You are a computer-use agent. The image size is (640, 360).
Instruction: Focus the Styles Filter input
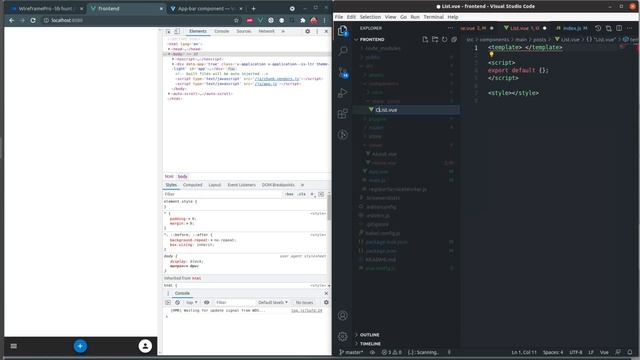222,194
